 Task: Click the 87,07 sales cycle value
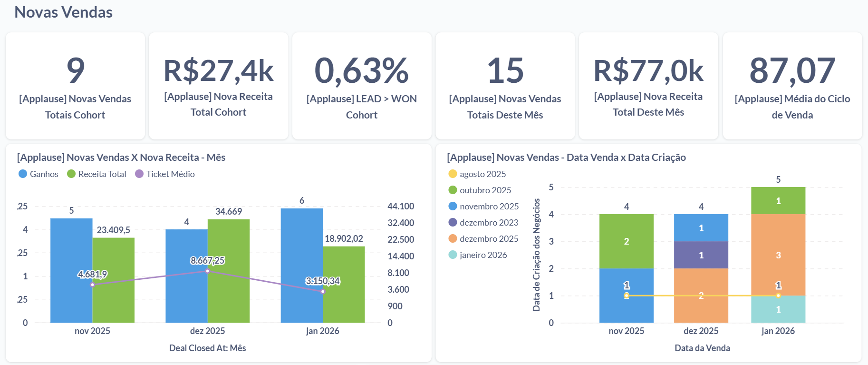coord(792,70)
